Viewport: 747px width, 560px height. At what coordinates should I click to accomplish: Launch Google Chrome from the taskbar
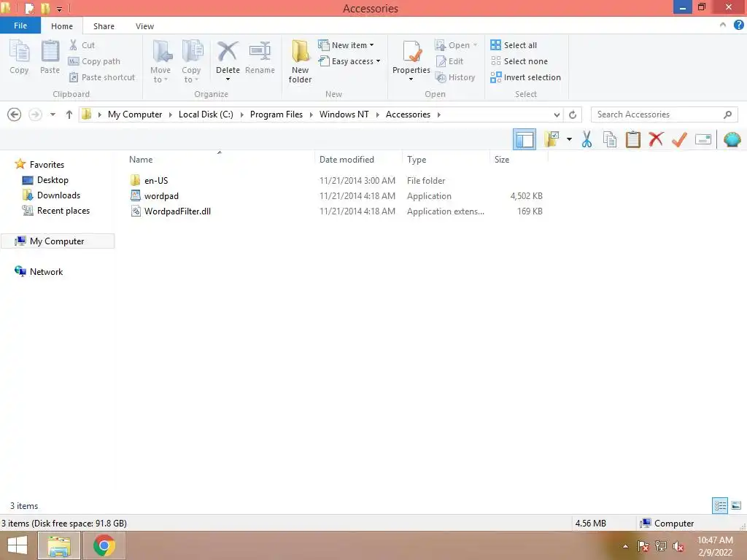[x=104, y=545]
